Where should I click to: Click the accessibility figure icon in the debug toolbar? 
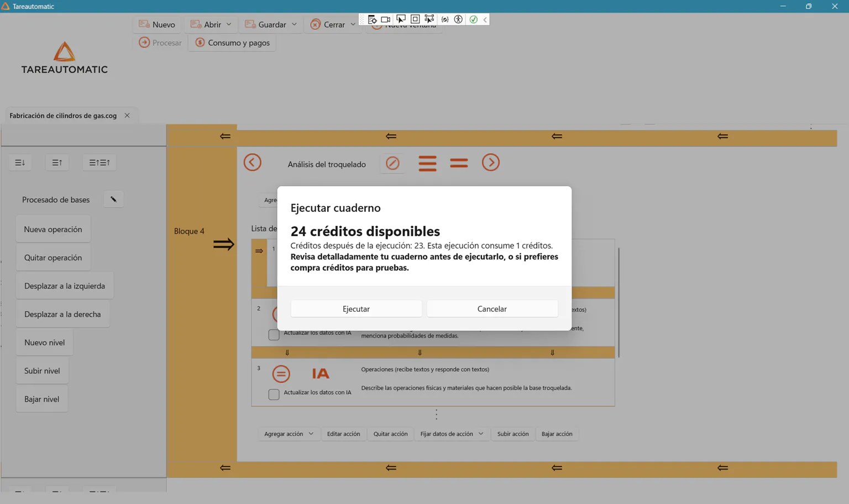point(458,19)
